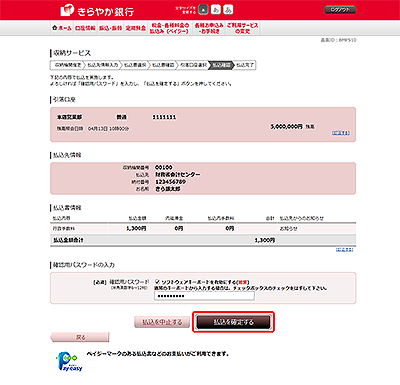This screenshot has width=400, height=385.
Task: Go back with the 戻る button
Action: (80, 337)
